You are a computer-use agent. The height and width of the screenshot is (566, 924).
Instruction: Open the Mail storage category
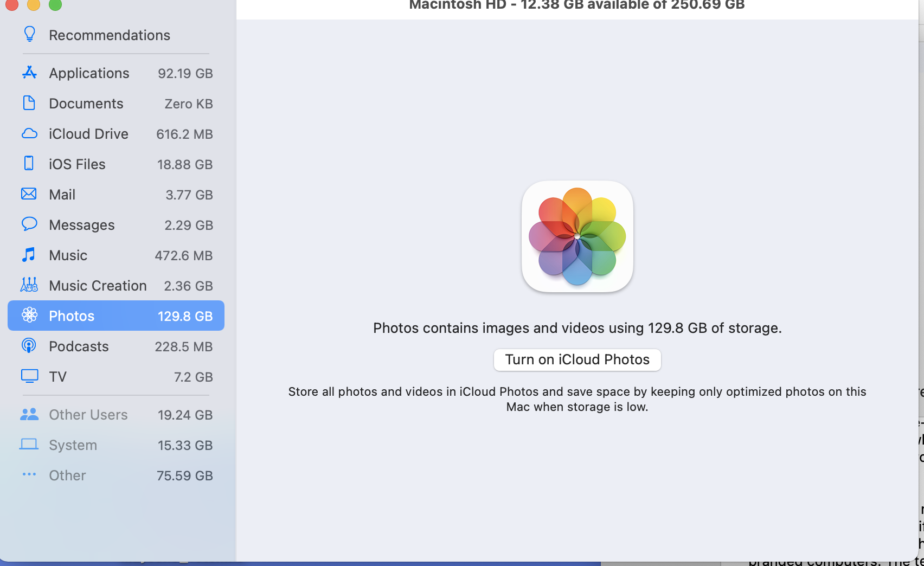[x=116, y=194]
